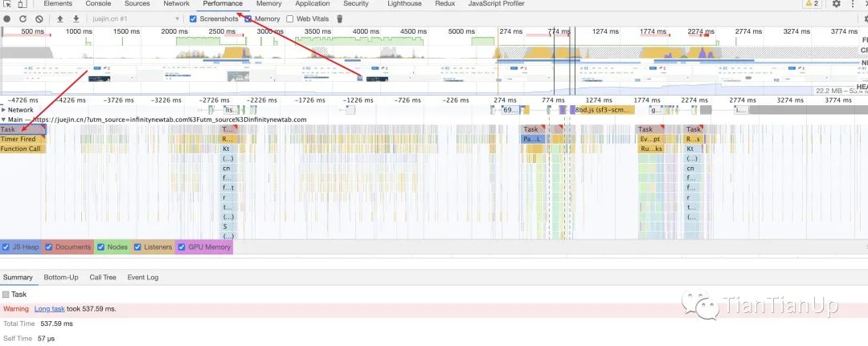Clear the recording with the clear icon

pos(39,18)
